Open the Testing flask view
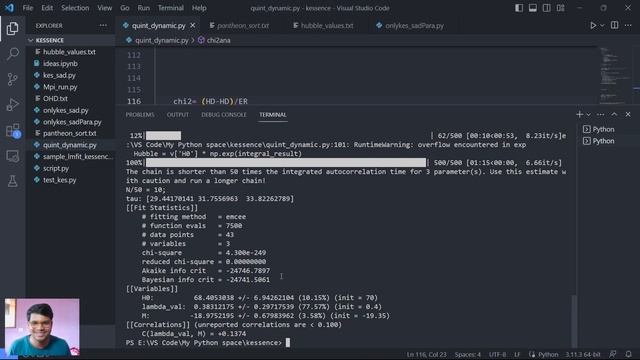Viewport: 640px width, 360px height. tap(12, 181)
